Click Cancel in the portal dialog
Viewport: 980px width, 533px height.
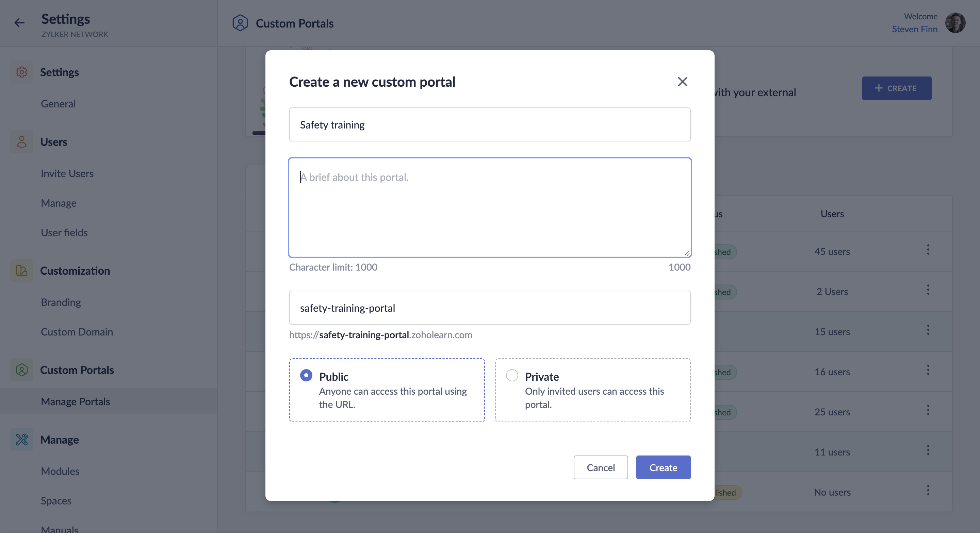(600, 467)
